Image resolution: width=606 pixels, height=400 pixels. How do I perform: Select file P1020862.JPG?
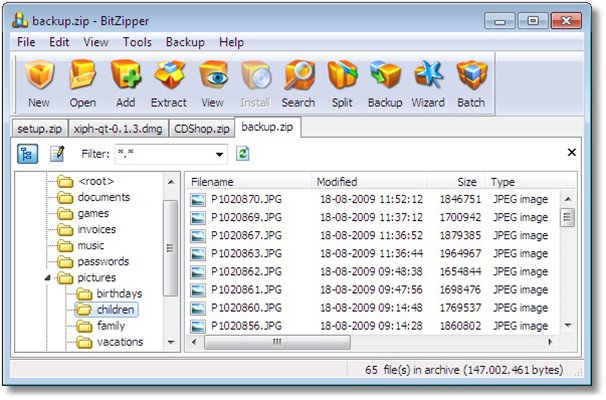[x=246, y=272]
